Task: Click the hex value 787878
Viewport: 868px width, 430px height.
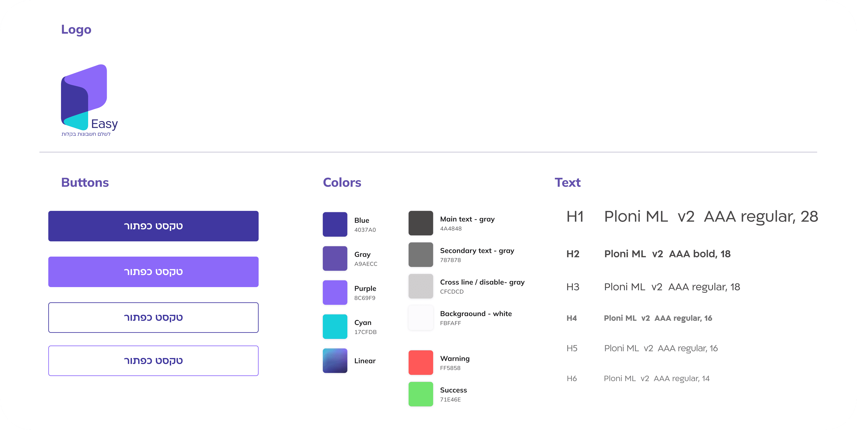Action: pos(450,260)
